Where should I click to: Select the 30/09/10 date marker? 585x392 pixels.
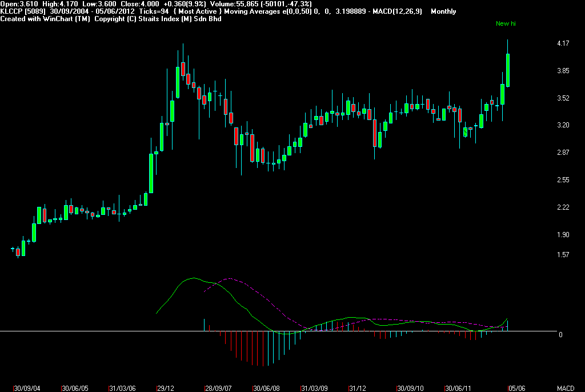(x=410, y=389)
